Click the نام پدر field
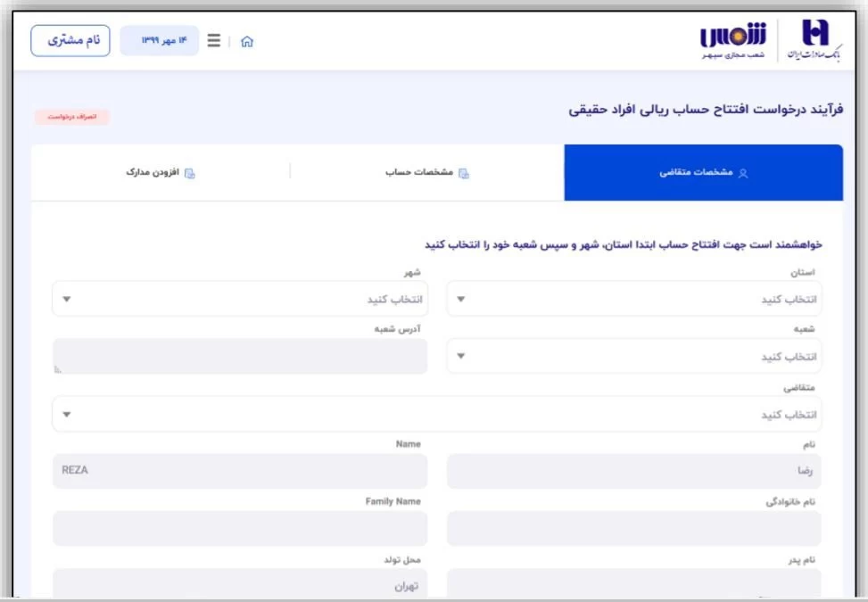This screenshot has height=602, width=868. coord(634,582)
